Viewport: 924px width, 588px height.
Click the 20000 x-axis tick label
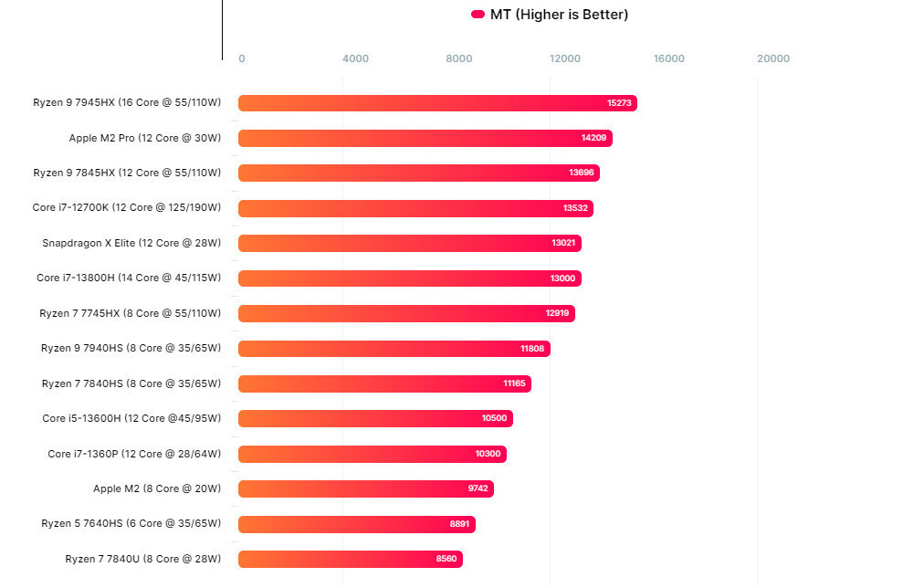point(773,58)
